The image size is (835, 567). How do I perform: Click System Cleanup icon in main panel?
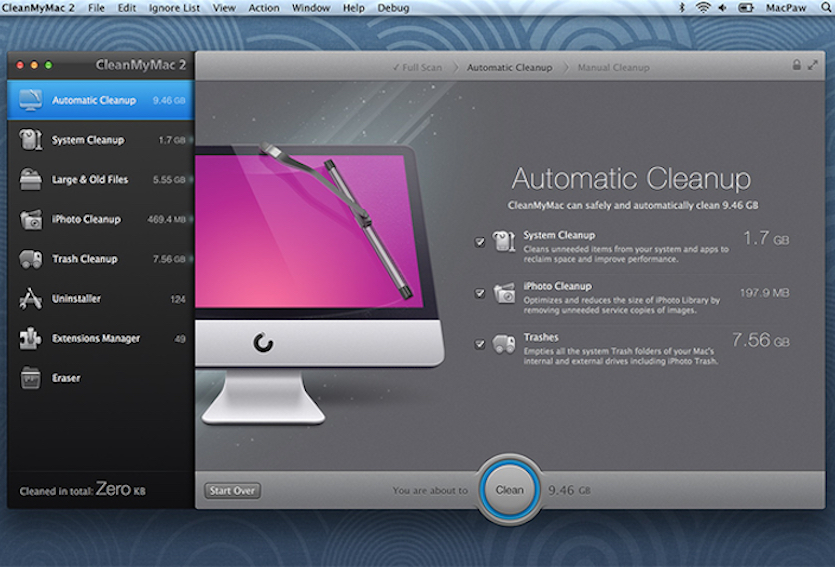click(x=504, y=241)
